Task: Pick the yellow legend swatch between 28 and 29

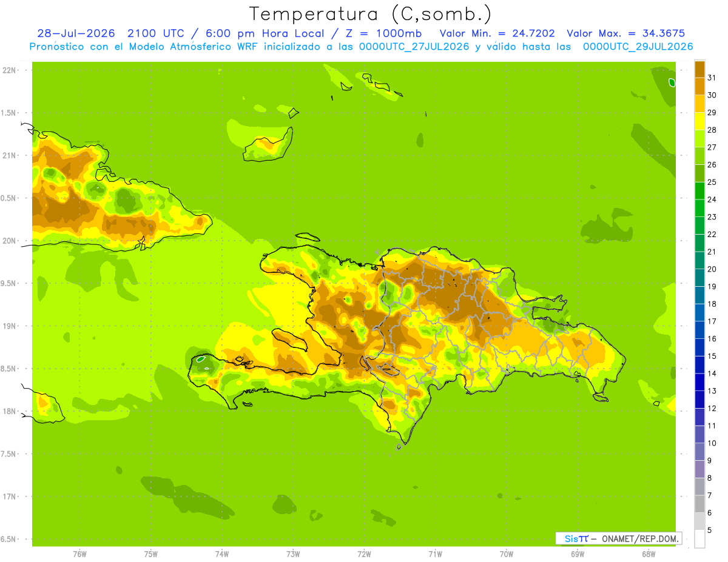Action: pos(699,121)
